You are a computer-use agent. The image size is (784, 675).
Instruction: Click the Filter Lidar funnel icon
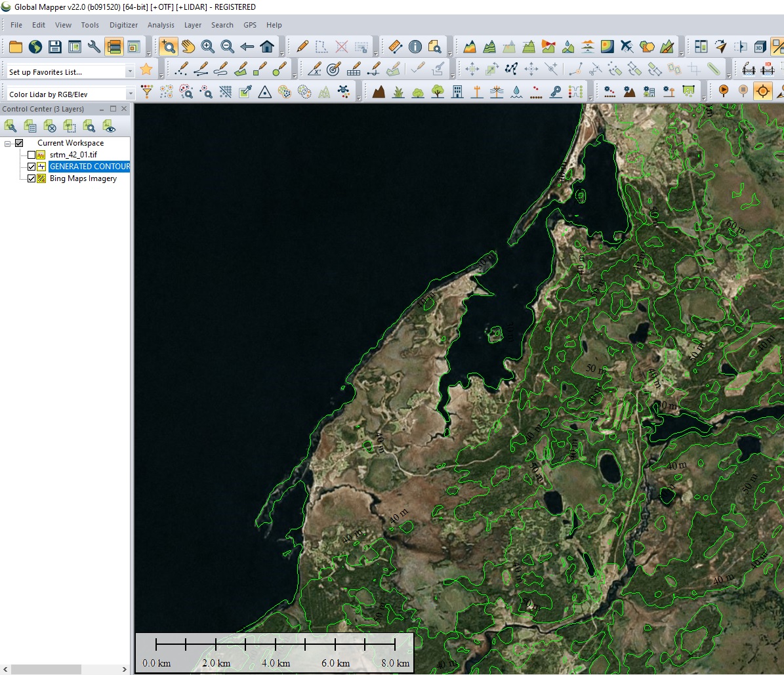pos(147,91)
